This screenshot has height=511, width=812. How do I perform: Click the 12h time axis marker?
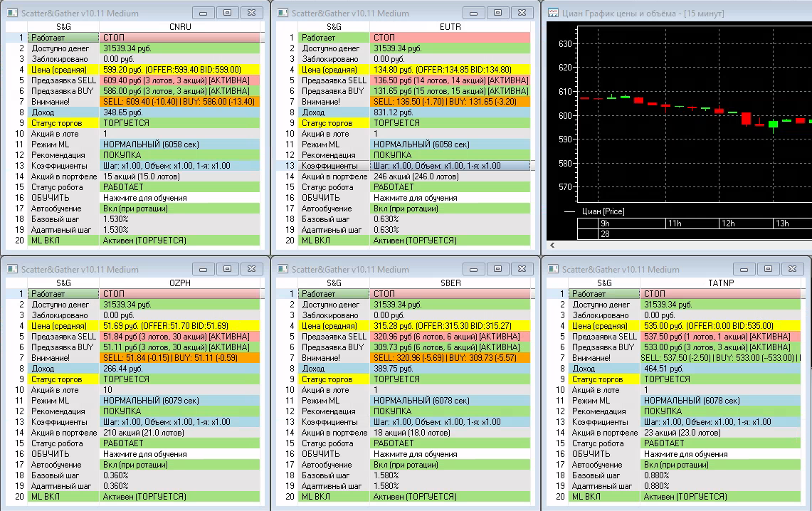(x=728, y=223)
